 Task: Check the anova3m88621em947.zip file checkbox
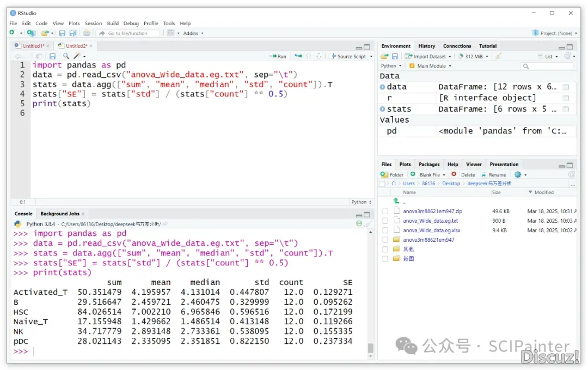pyautogui.click(x=385, y=211)
